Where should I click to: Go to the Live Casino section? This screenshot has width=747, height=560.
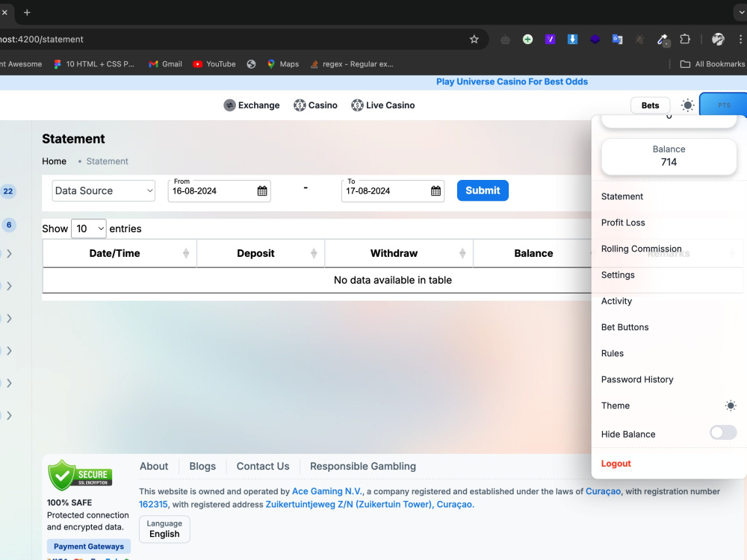[383, 105]
